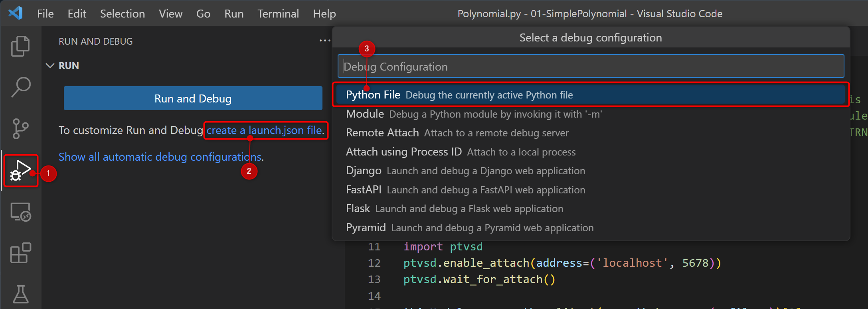The image size is (868, 309).
Task: Open the Run menu
Action: [234, 14]
